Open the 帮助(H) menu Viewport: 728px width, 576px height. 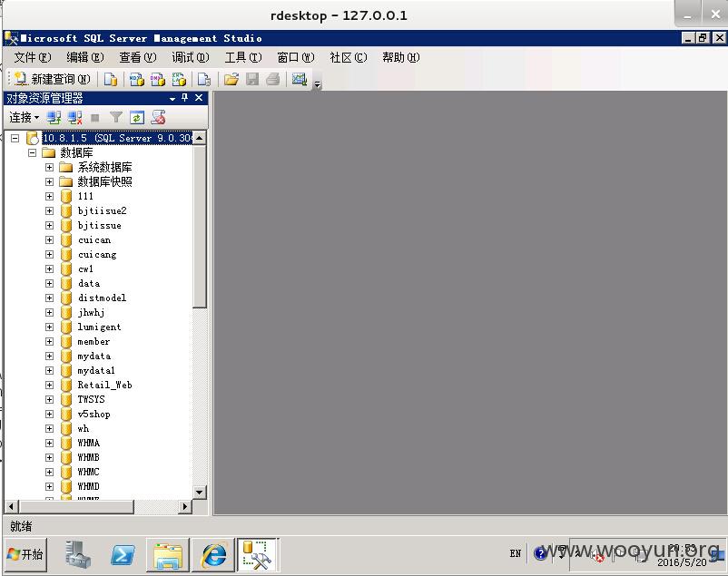point(400,57)
